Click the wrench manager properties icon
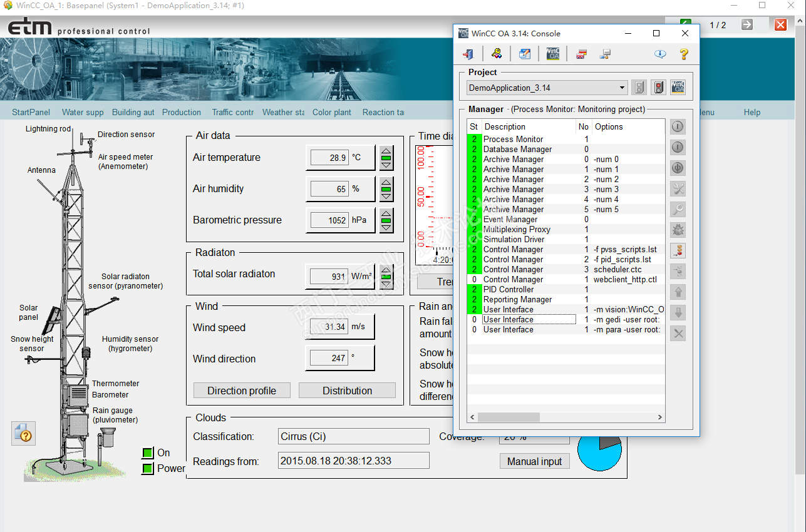This screenshot has height=532, width=806. (678, 188)
